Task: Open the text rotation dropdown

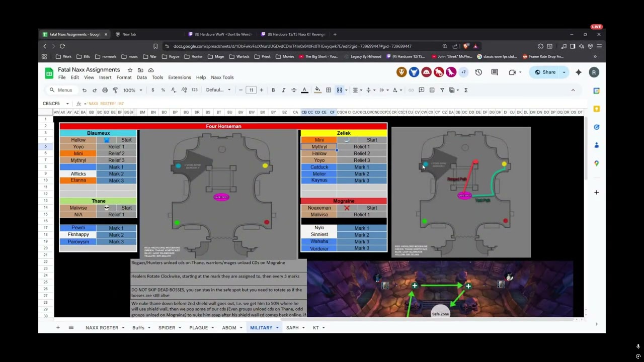Action: click(x=396, y=90)
